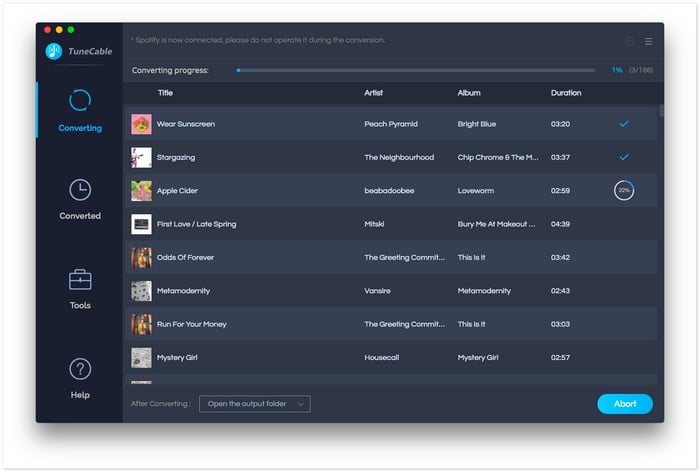The width and height of the screenshot is (700, 472).
Task: Click Odds Of Forever album art thumbnail
Action: 141,258
